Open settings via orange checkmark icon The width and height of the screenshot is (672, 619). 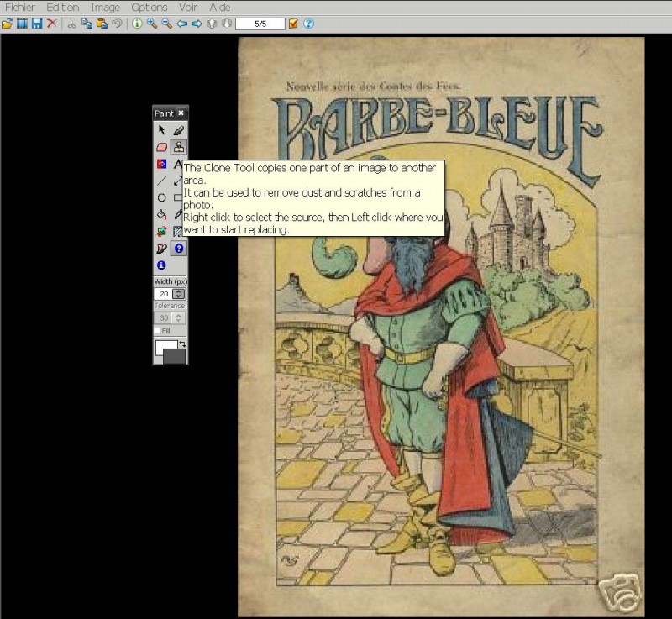[293, 24]
